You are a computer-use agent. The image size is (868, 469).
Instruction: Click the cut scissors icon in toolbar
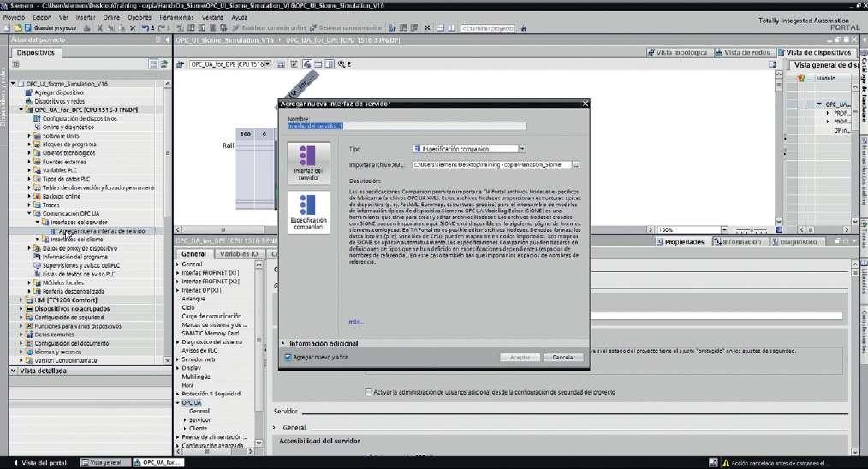(x=99, y=27)
